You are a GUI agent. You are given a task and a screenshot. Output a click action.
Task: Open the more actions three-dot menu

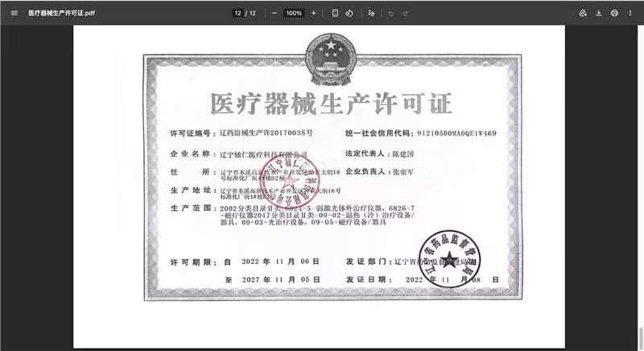tap(630, 13)
